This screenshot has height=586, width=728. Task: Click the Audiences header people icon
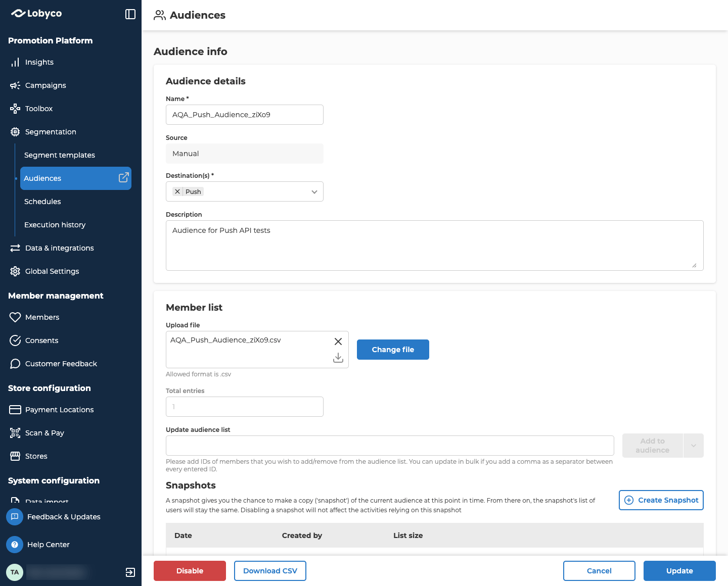coord(160,15)
